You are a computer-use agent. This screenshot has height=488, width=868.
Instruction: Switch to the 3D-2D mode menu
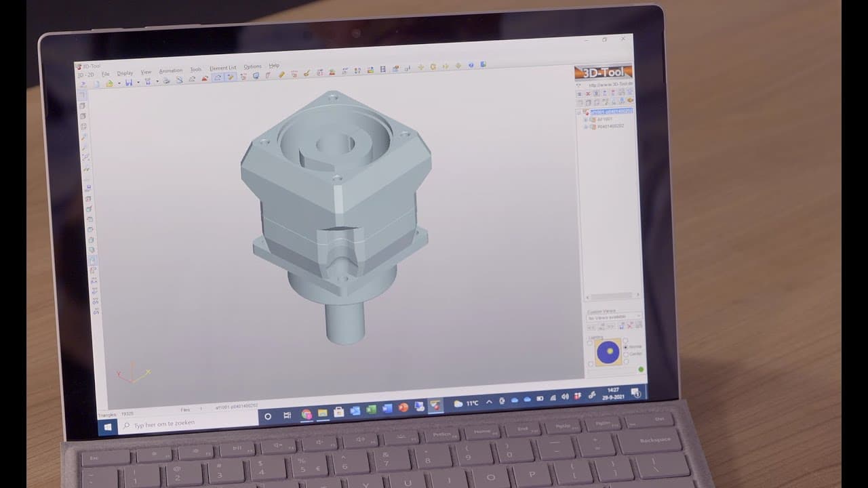coord(87,75)
